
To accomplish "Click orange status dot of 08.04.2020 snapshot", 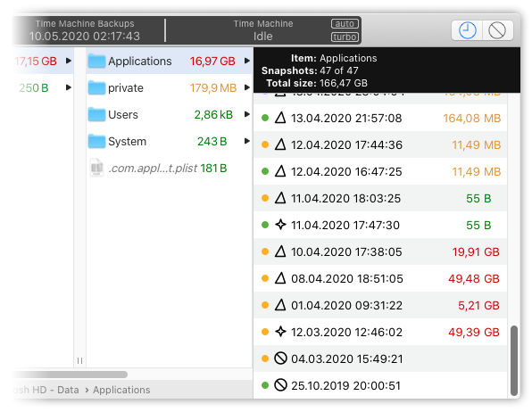I will [265, 278].
